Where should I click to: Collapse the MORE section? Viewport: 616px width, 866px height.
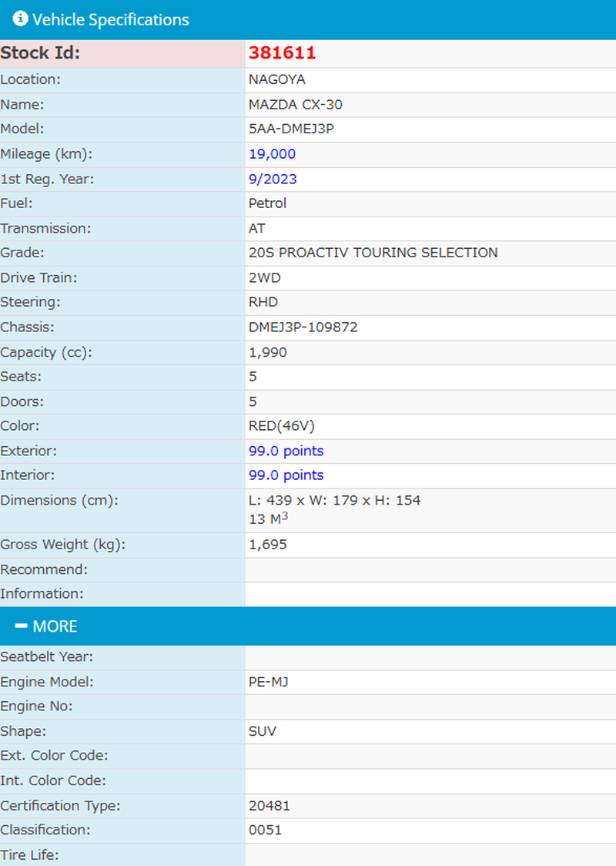click(x=308, y=626)
